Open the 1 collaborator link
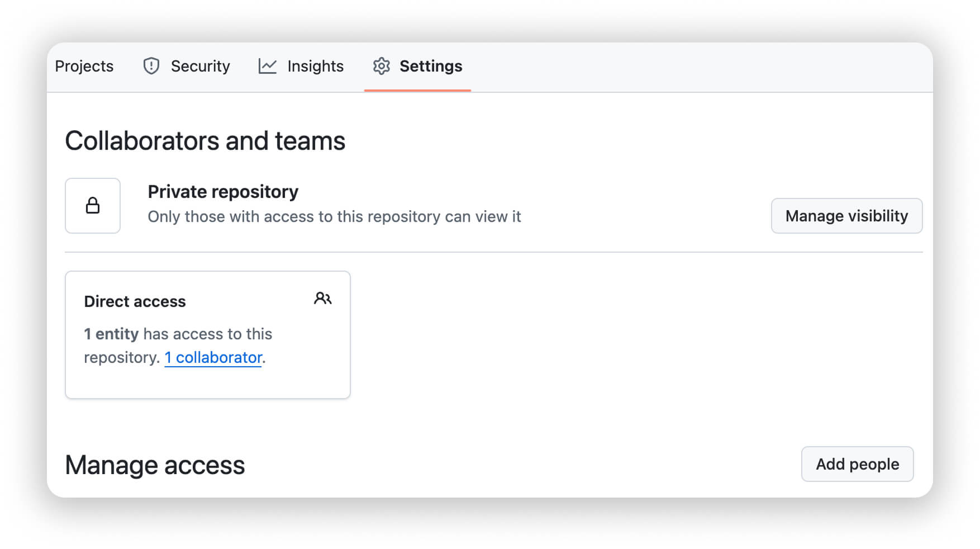Viewport: 980px width, 549px height. coord(213,358)
